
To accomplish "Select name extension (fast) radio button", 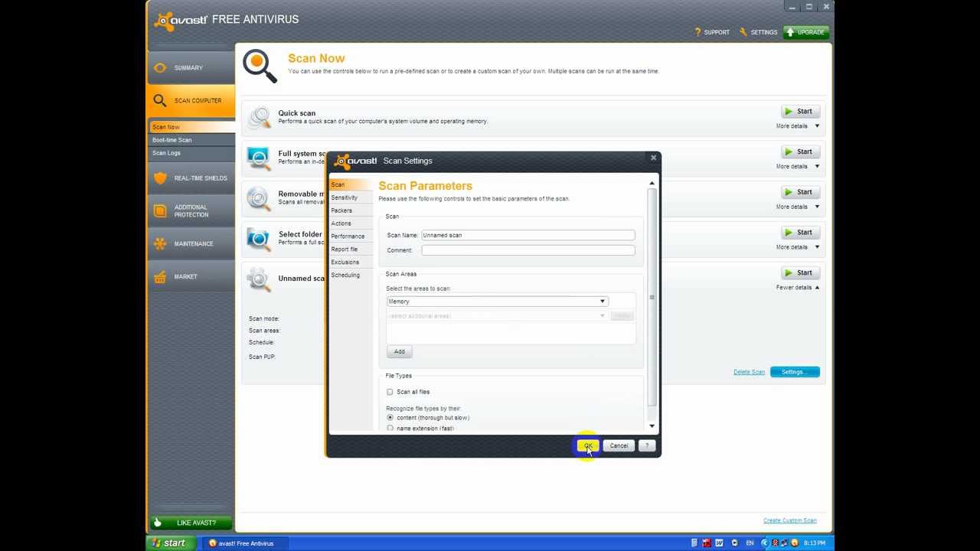I will coord(390,429).
